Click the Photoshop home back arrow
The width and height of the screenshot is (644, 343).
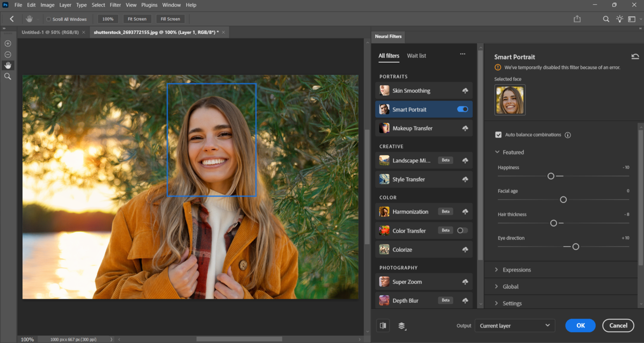(12, 19)
